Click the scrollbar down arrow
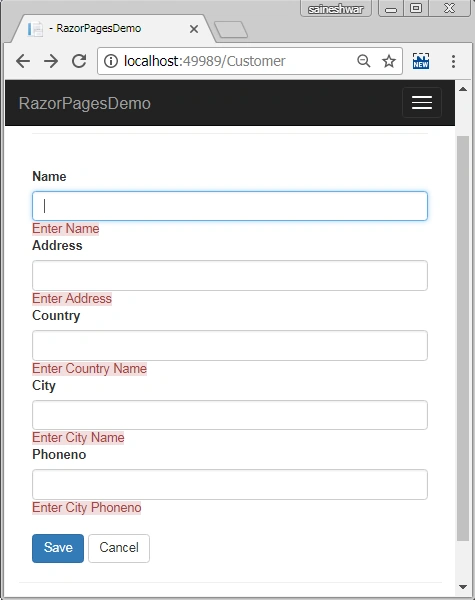Image resolution: width=475 pixels, height=600 pixels. [x=463, y=587]
